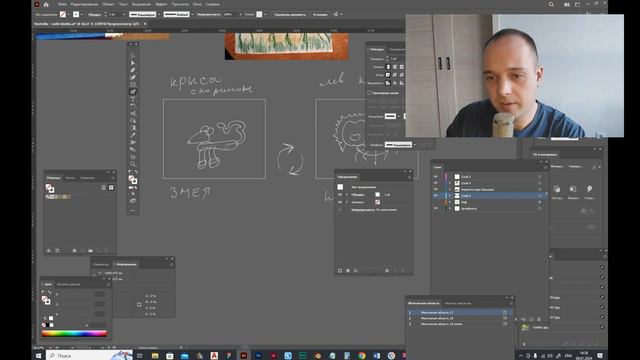The height and width of the screenshot is (360, 640).
Task: Click the Обводка swatch in Appearance panel
Action: 378,195
